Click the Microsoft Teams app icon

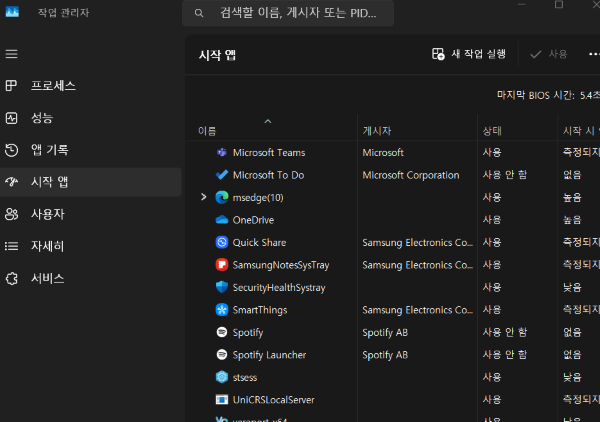click(x=222, y=152)
